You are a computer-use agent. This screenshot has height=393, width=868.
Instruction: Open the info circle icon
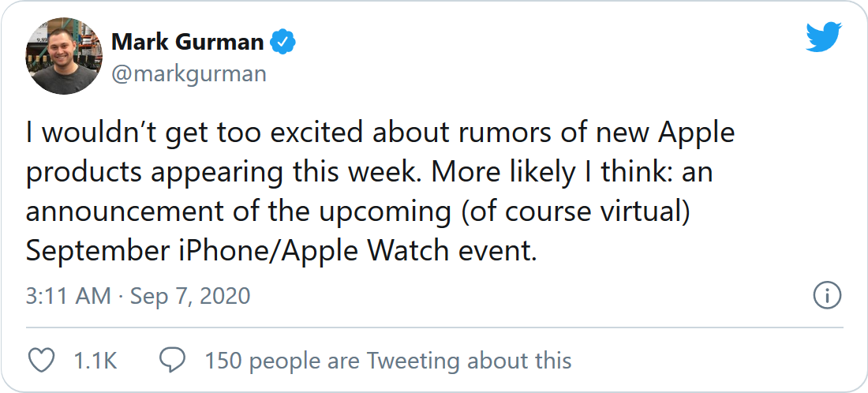(826, 297)
